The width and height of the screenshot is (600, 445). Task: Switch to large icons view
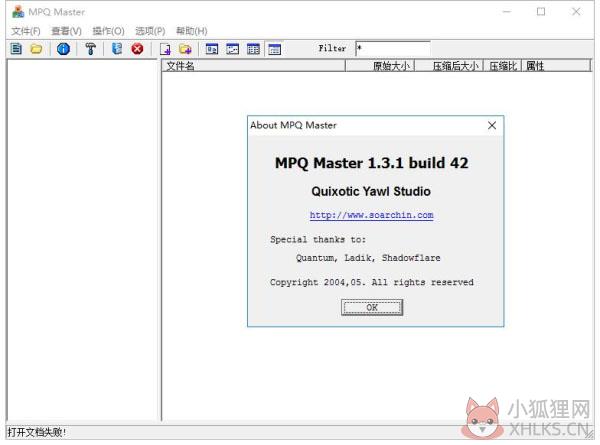(212, 49)
